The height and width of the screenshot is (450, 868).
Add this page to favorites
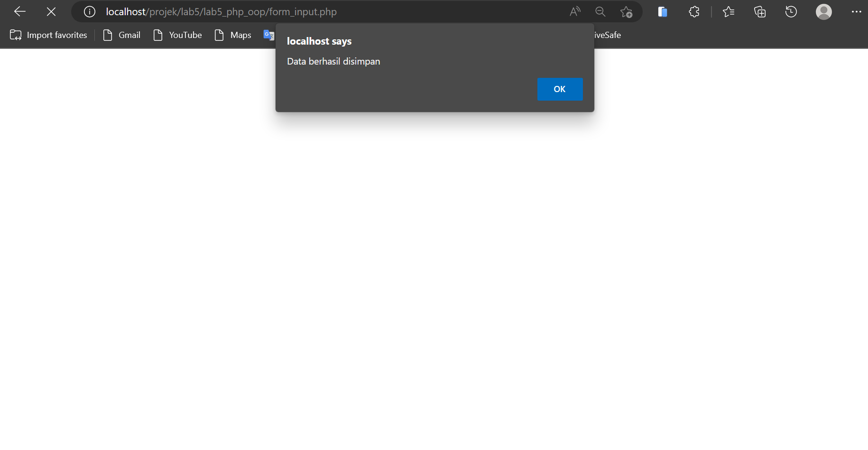pos(626,11)
